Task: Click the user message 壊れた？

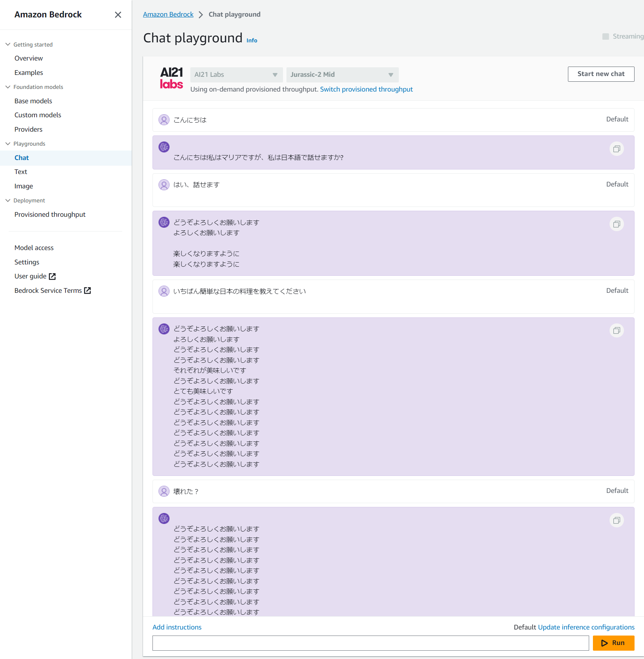Action: pos(186,491)
